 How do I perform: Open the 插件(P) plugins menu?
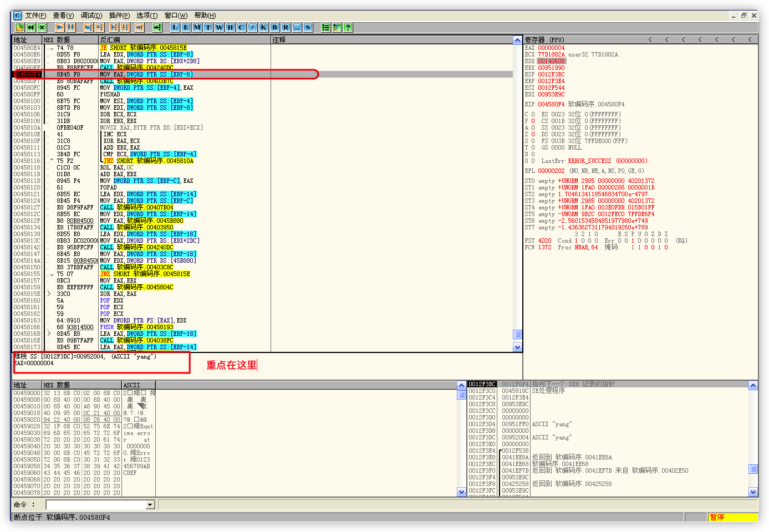pyautogui.click(x=119, y=16)
